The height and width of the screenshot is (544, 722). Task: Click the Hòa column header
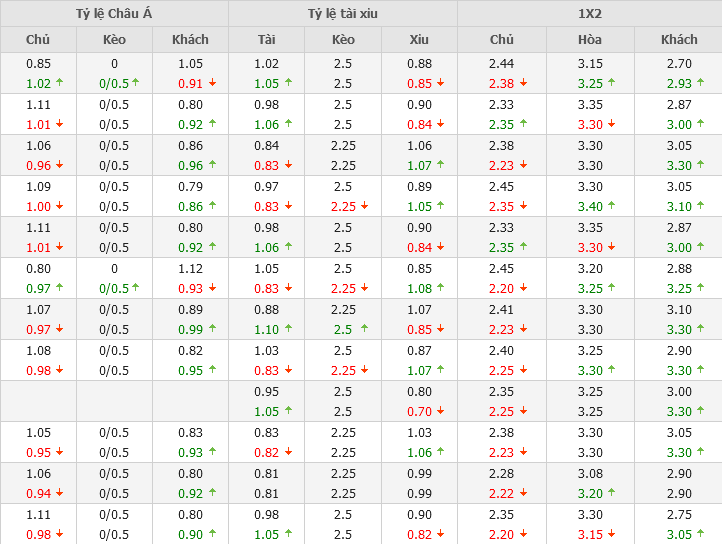(590, 40)
